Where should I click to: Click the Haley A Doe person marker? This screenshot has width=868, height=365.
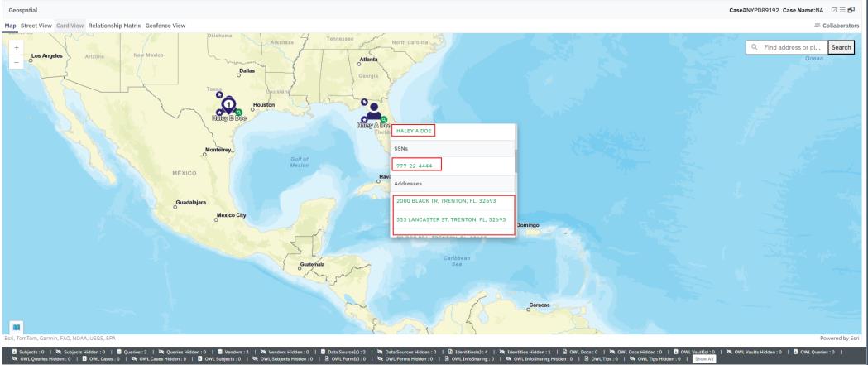click(x=374, y=111)
